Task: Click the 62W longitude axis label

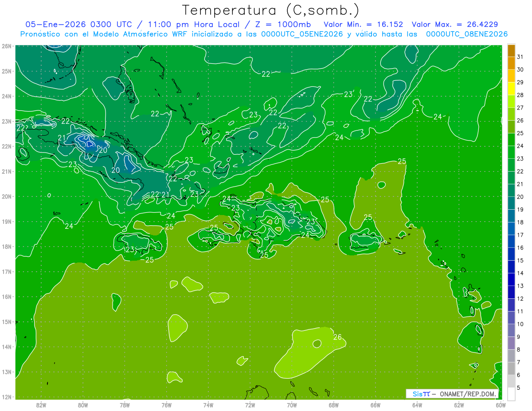Action: (459, 405)
